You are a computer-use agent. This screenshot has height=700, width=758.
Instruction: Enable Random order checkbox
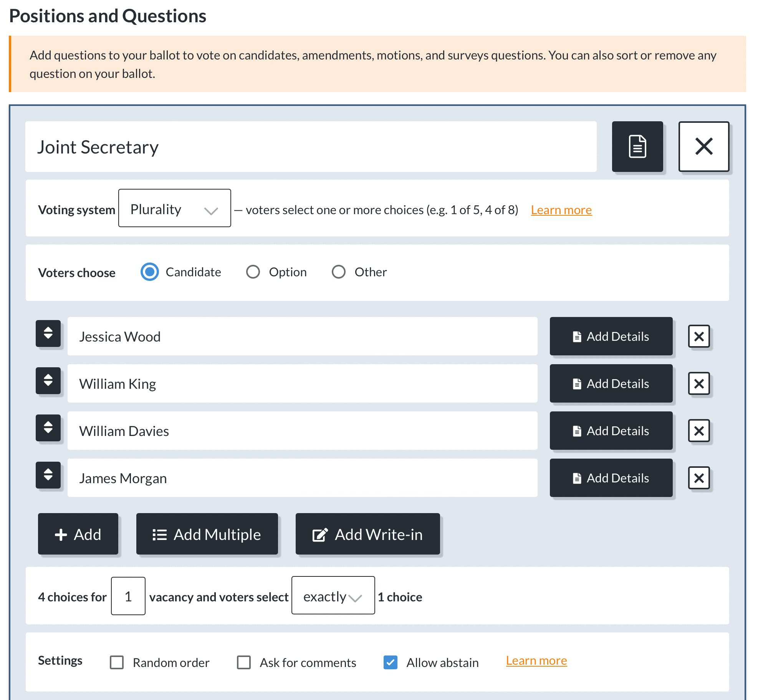pyautogui.click(x=117, y=662)
